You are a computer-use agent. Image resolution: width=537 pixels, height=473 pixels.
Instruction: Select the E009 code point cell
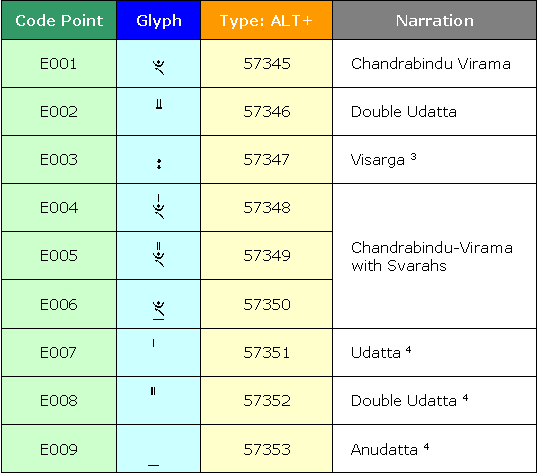[x=59, y=449]
